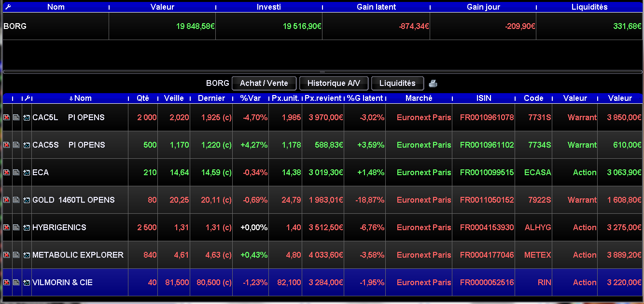The image size is (644, 304).
Task: Sort positions by the Nom column header
Action: pyautogui.click(x=80, y=98)
